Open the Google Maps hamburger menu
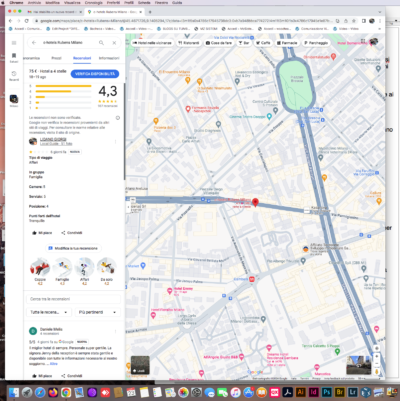 [x=14, y=43]
